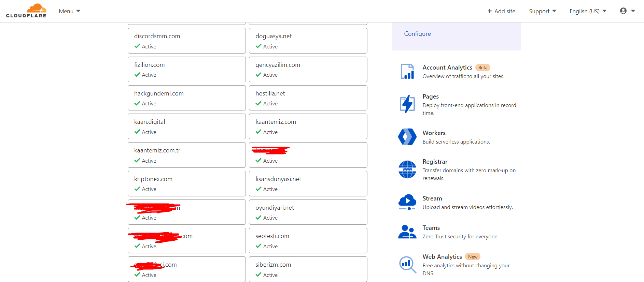Open the kaantemiz.com.tr site card
The height and width of the screenshot is (282, 644).
[187, 155]
